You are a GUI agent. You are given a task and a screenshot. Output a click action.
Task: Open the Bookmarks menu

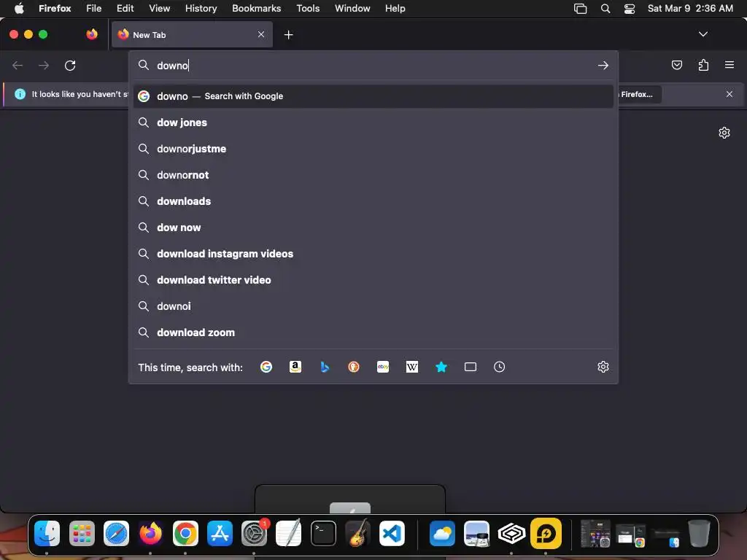(x=256, y=8)
